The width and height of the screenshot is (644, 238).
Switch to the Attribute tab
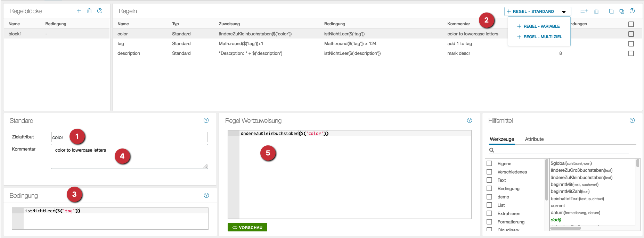[x=534, y=139]
